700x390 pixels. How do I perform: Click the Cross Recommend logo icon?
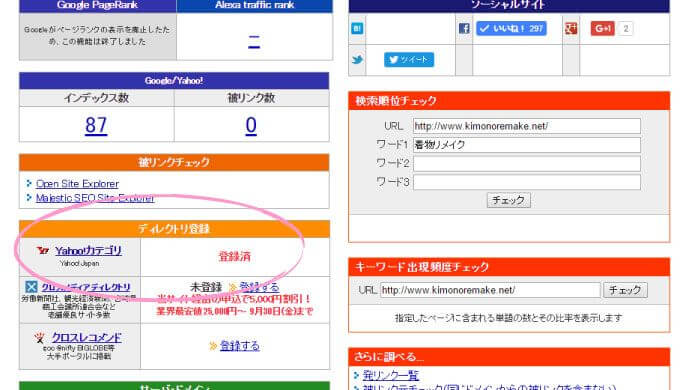[x=40, y=338]
